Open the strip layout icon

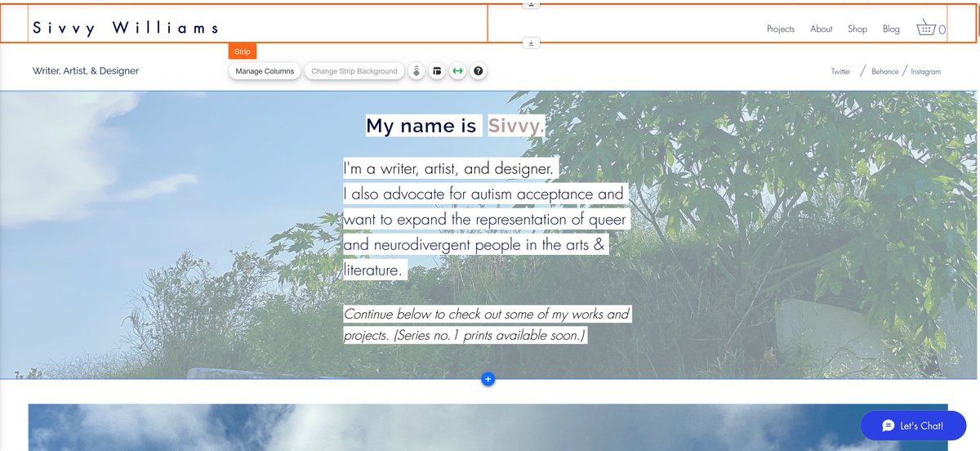tap(437, 71)
